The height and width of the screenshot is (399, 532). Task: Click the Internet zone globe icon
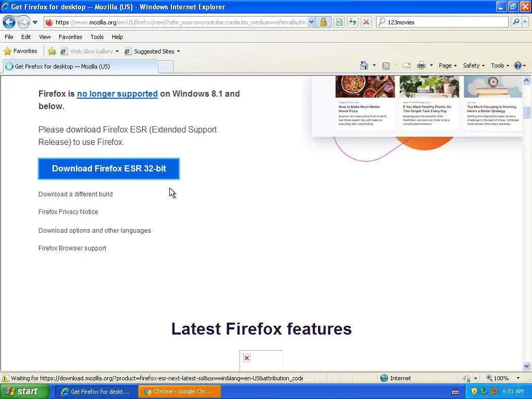coord(384,378)
